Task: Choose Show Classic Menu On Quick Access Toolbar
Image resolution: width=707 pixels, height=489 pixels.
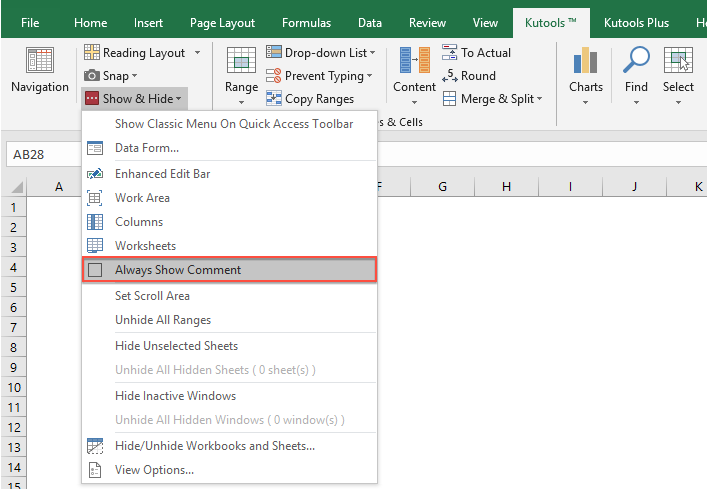Action: [x=230, y=124]
